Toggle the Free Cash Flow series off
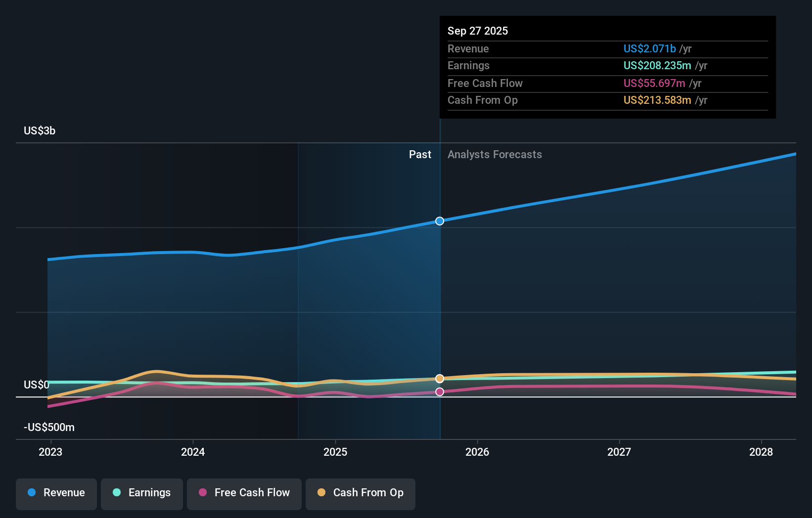Viewport: 812px width, 518px height. click(x=244, y=493)
